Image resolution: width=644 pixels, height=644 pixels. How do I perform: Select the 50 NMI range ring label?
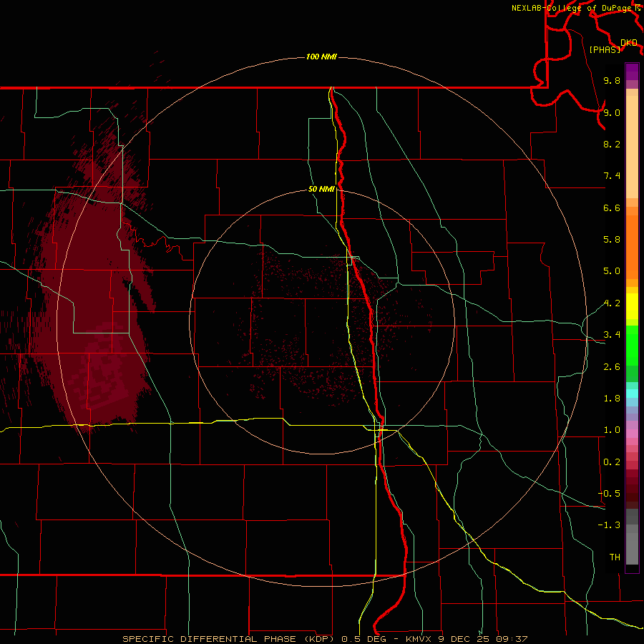(321, 190)
